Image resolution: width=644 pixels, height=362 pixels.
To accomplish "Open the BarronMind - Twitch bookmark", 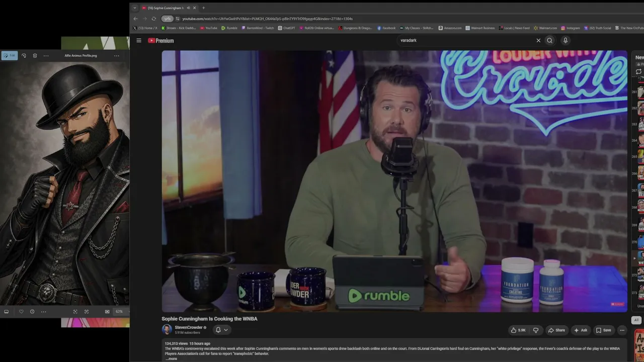I will (x=258, y=28).
